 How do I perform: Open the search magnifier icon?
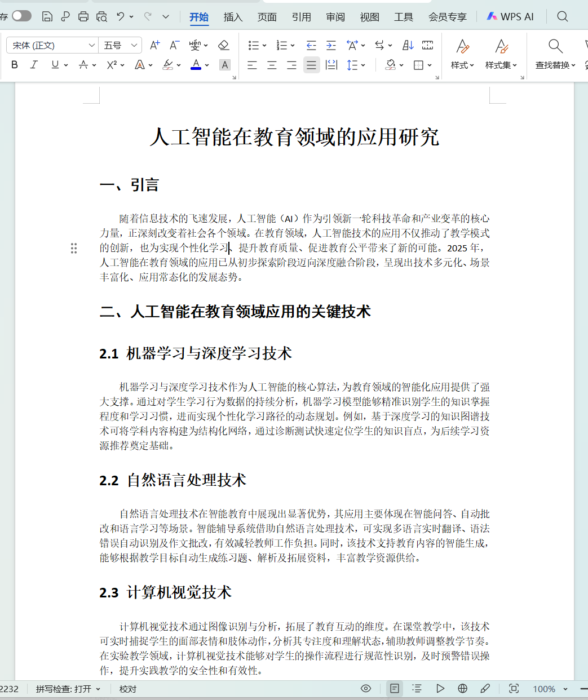(562, 16)
